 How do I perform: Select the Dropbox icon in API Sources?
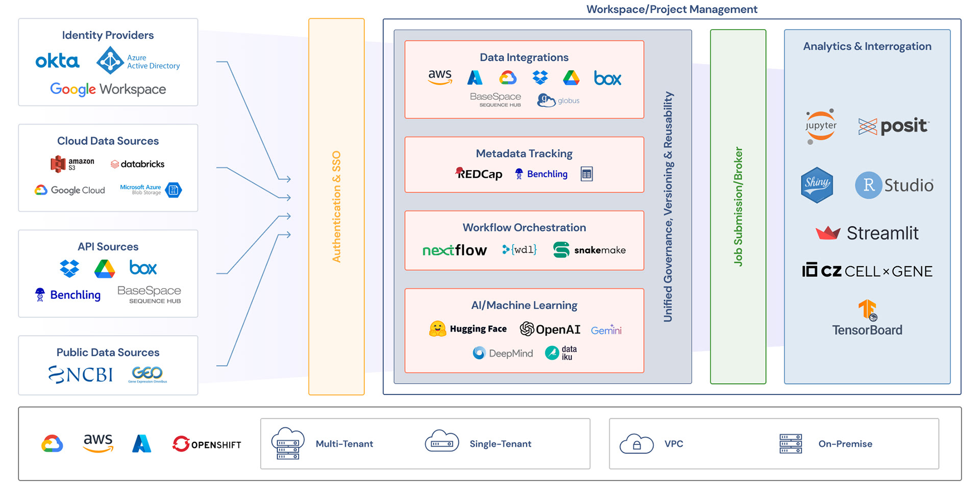pyautogui.click(x=69, y=268)
